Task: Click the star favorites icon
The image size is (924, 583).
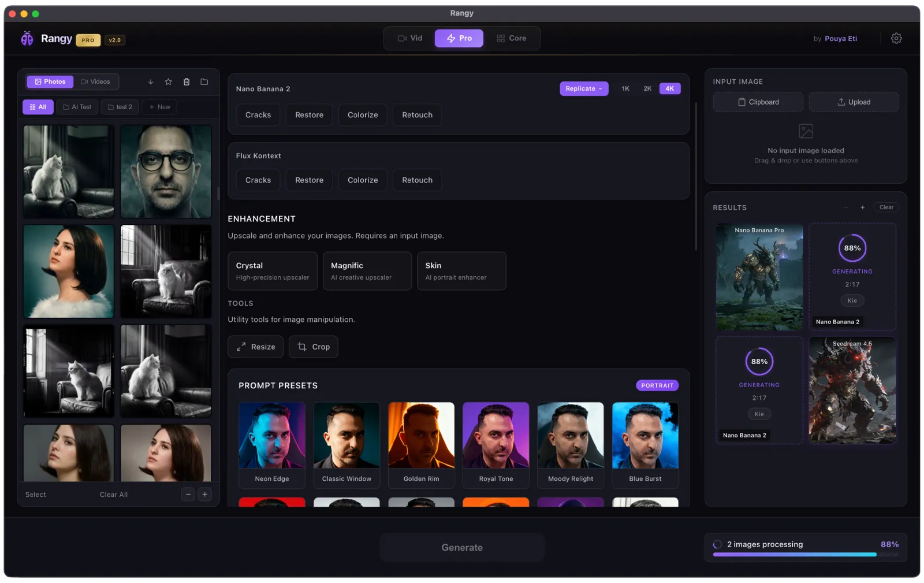Action: [x=168, y=82]
